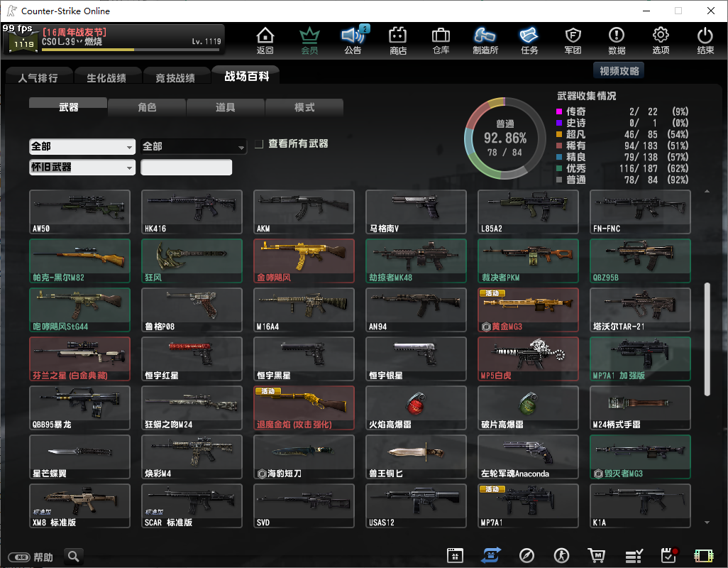Open the 制造所 crafting icon
The width and height of the screenshot is (728, 568).
pos(485,40)
